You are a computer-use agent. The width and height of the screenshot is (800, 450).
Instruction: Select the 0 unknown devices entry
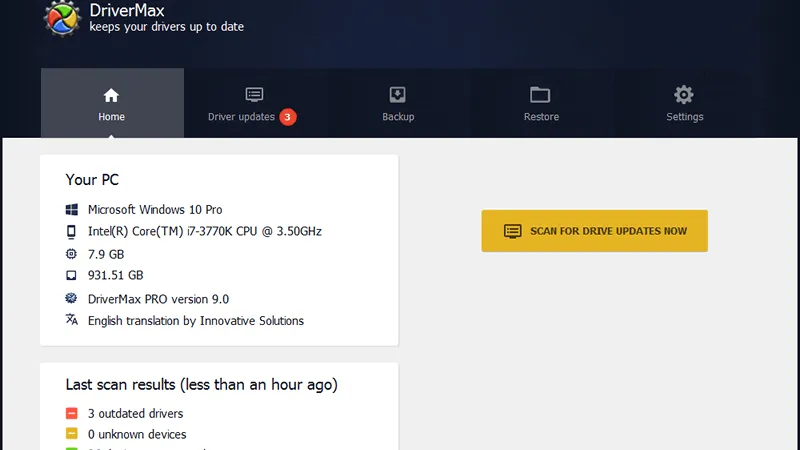[x=137, y=435]
